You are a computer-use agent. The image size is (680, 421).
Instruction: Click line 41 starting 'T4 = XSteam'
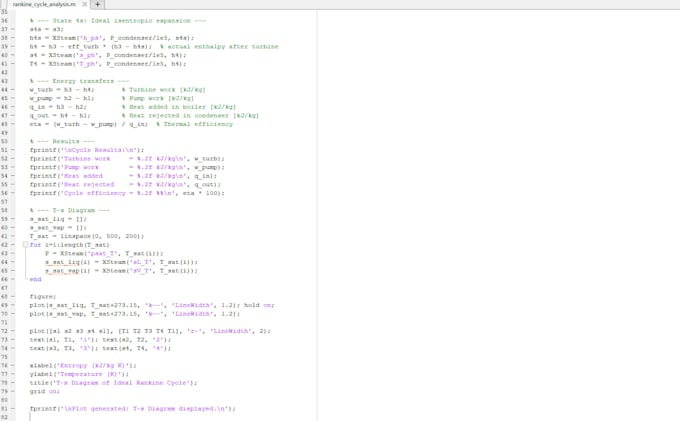108,64
